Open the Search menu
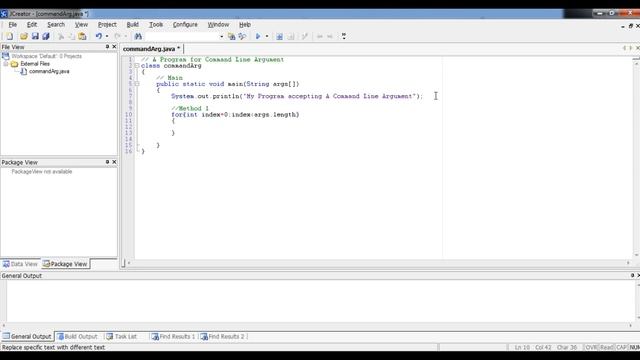The height and width of the screenshot is (360, 640). pos(56,24)
